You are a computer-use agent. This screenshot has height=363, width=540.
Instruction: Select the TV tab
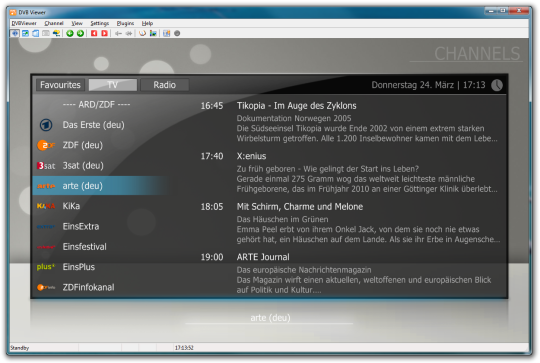(113, 85)
